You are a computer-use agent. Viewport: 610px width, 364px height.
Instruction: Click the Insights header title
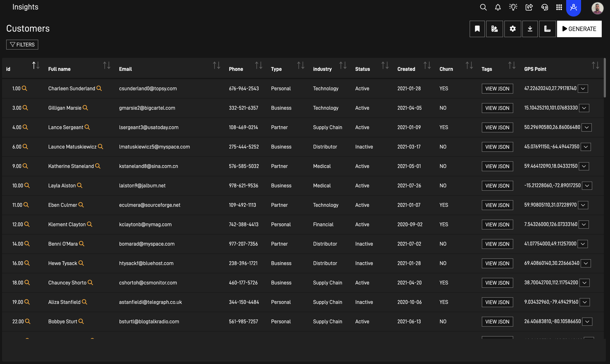pyautogui.click(x=25, y=7)
